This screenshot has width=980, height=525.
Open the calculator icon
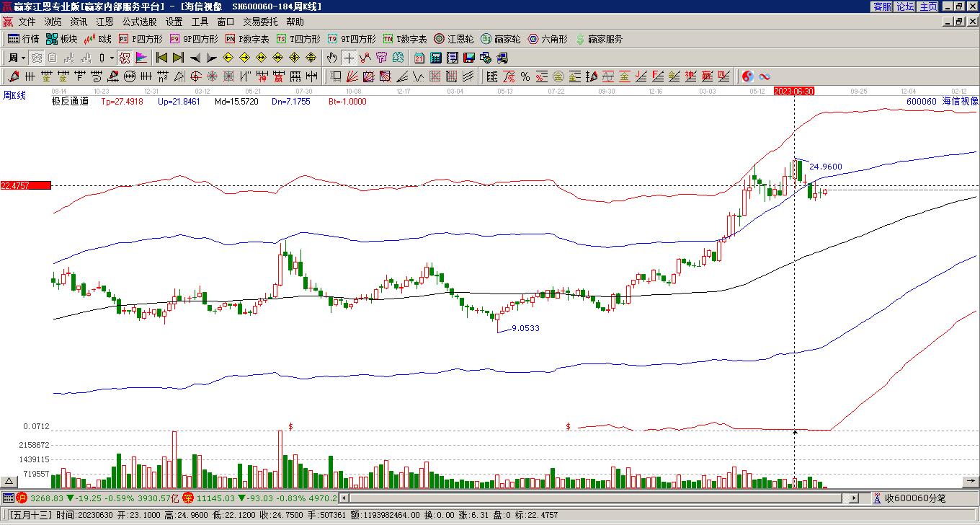435,58
